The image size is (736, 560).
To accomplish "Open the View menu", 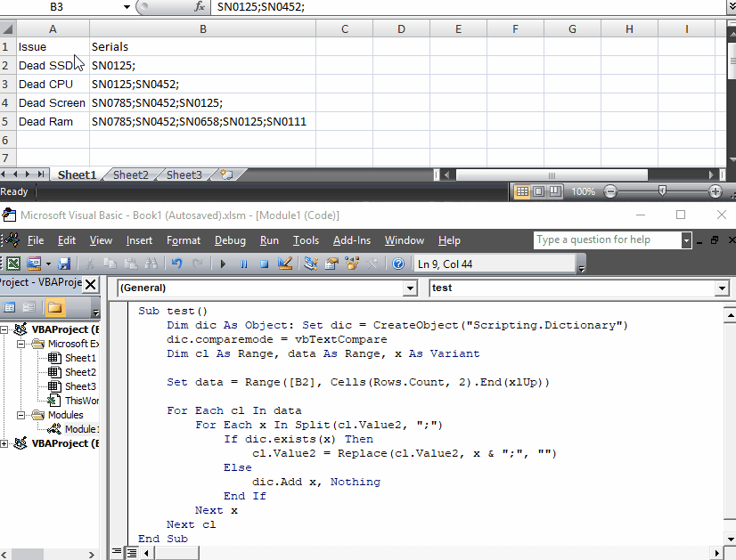I will [x=101, y=240].
